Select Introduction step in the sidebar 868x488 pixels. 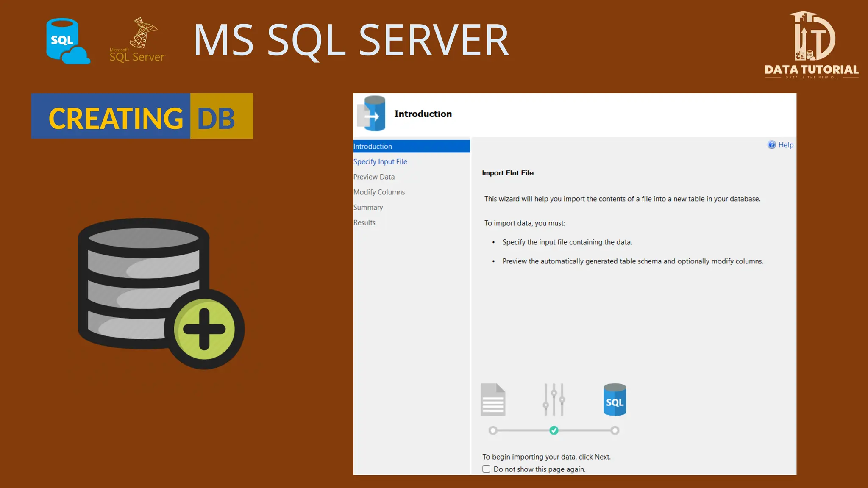pyautogui.click(x=373, y=146)
